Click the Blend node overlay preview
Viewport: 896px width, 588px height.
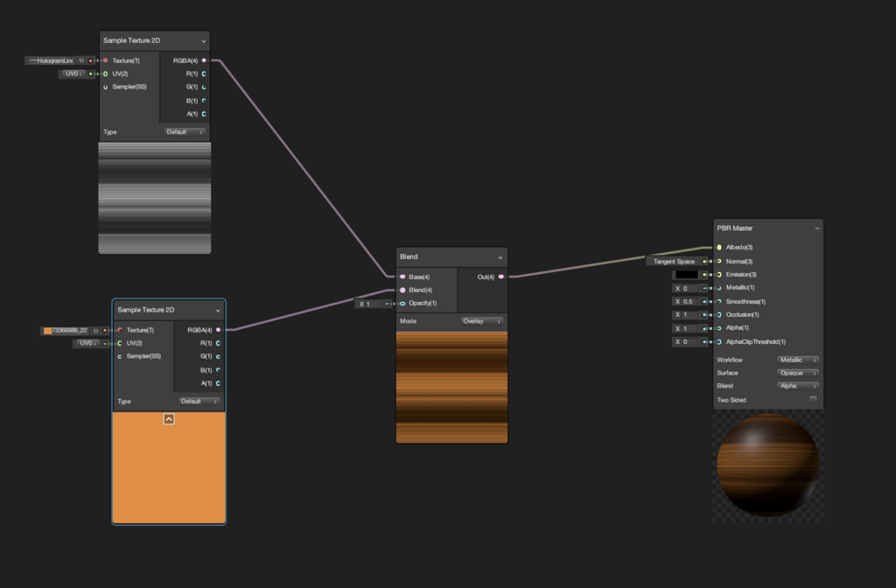451,388
